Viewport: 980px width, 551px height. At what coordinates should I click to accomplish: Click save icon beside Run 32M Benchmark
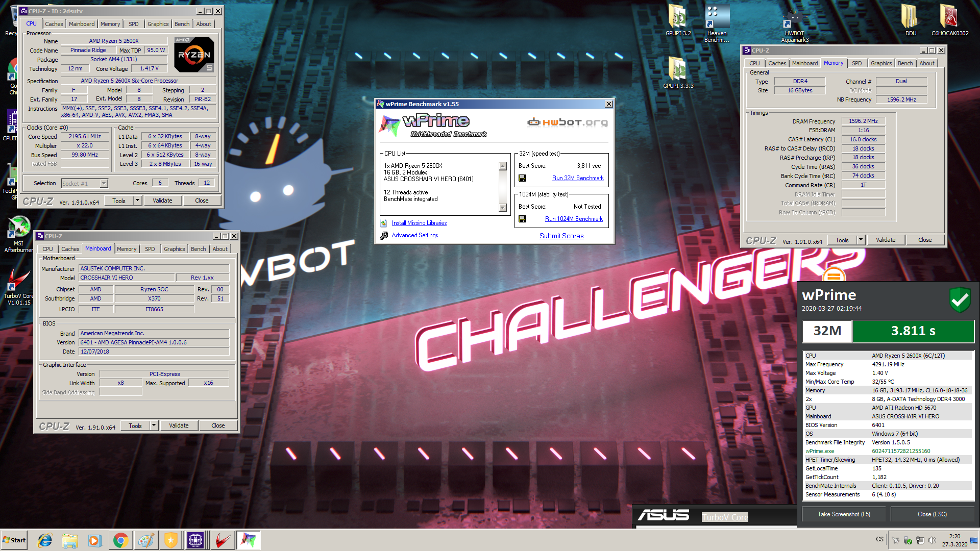pyautogui.click(x=522, y=178)
